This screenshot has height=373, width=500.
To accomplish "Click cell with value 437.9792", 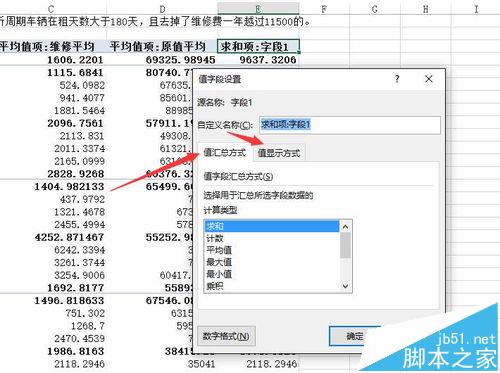I will 53,199.
